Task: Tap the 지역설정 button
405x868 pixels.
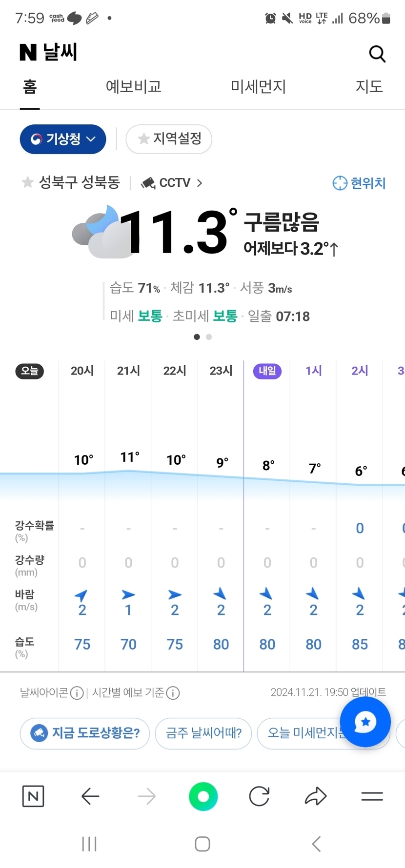Action: (169, 139)
